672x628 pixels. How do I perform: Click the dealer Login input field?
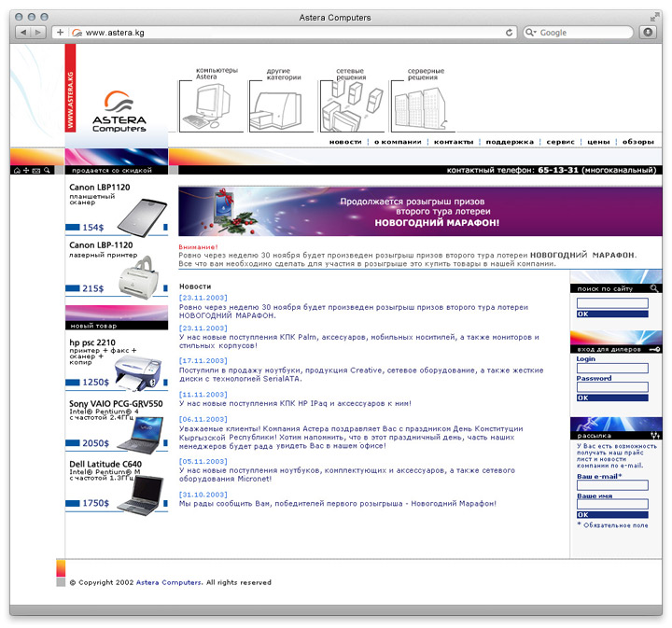612,369
